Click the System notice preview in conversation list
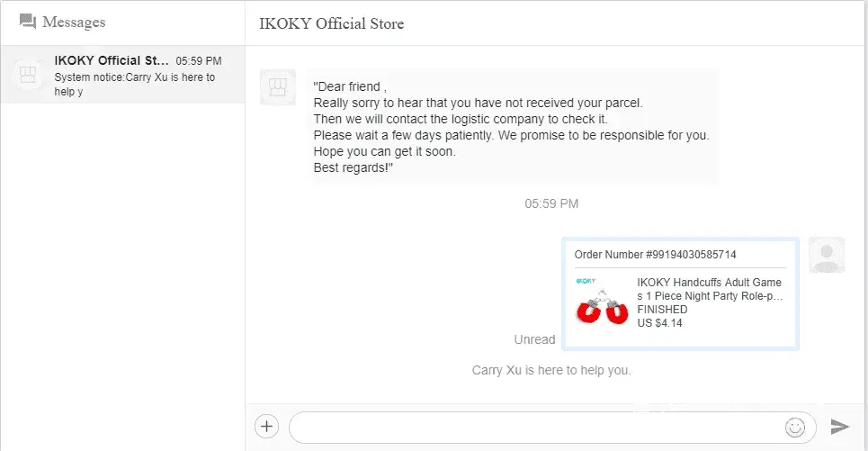Viewport: 868px width, 451px height. 135,84
